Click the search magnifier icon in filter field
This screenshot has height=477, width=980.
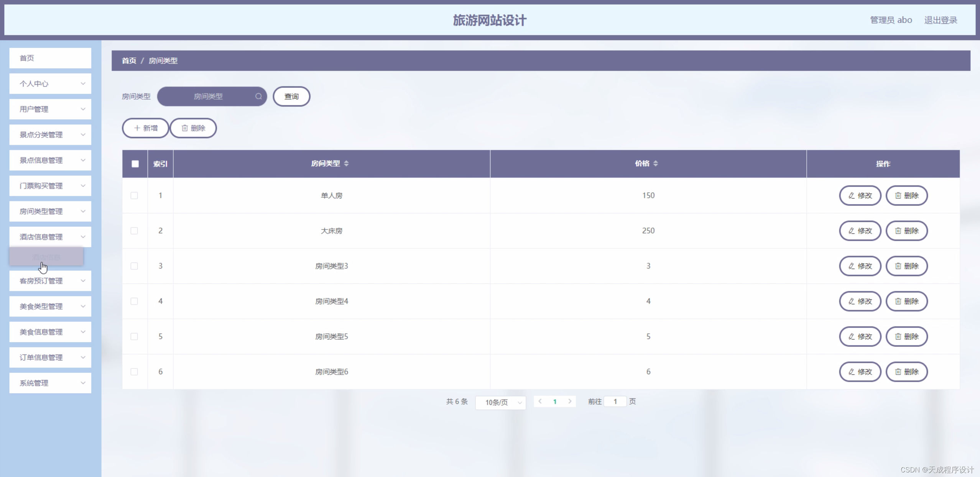pos(258,97)
